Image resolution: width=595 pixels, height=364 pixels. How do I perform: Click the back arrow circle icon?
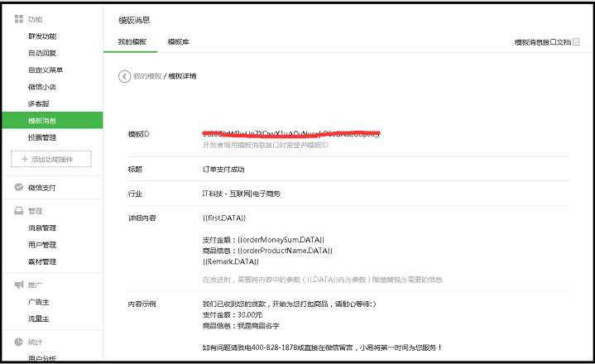124,76
